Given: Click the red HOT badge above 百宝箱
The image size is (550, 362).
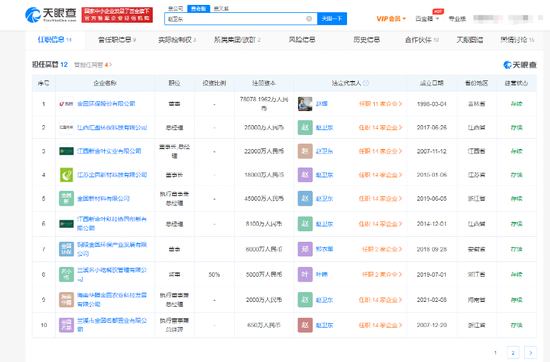Looking at the screenshot, I should [x=438, y=11].
